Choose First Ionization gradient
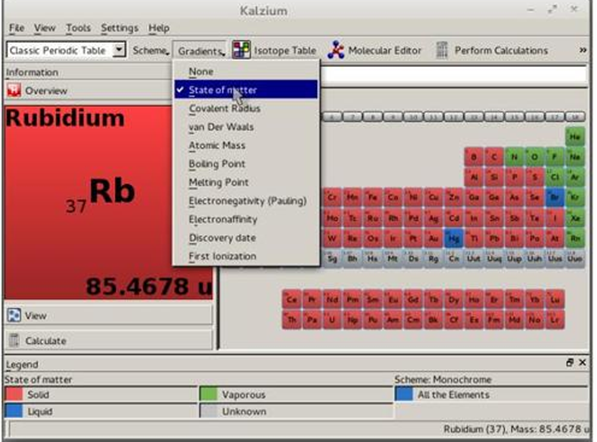Screen dimensions: 597x442 (x=246, y=256)
